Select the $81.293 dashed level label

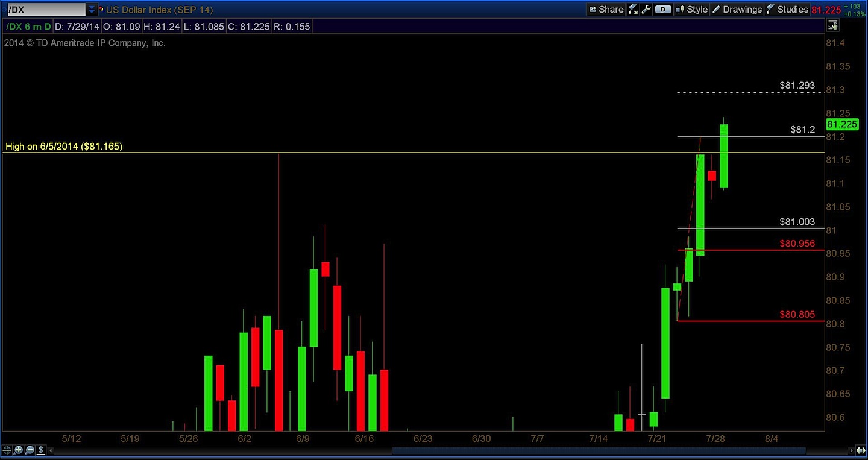point(797,86)
